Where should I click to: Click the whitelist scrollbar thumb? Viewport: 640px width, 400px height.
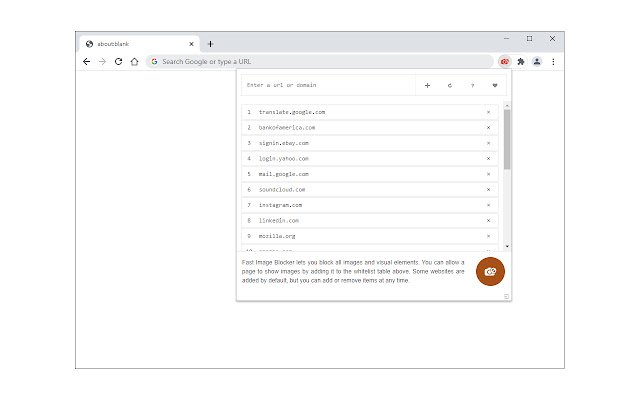click(x=507, y=139)
